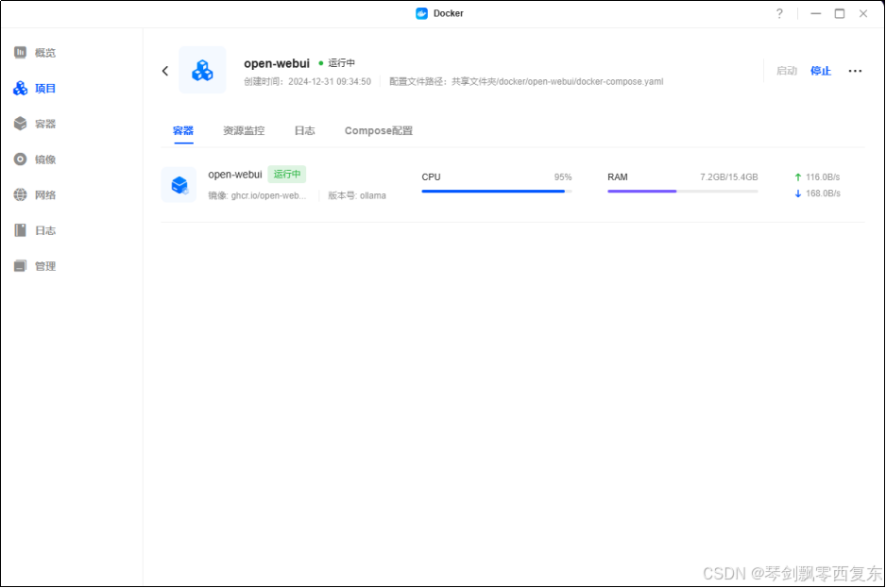
Task: Open the 容器 containers sidebar icon
Action: (x=21, y=124)
